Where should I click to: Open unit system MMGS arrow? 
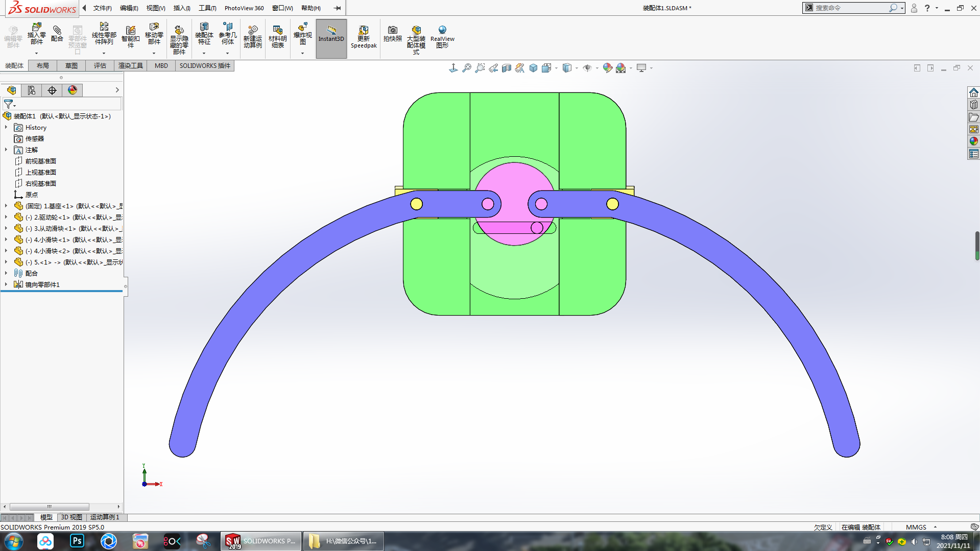pyautogui.click(x=935, y=527)
